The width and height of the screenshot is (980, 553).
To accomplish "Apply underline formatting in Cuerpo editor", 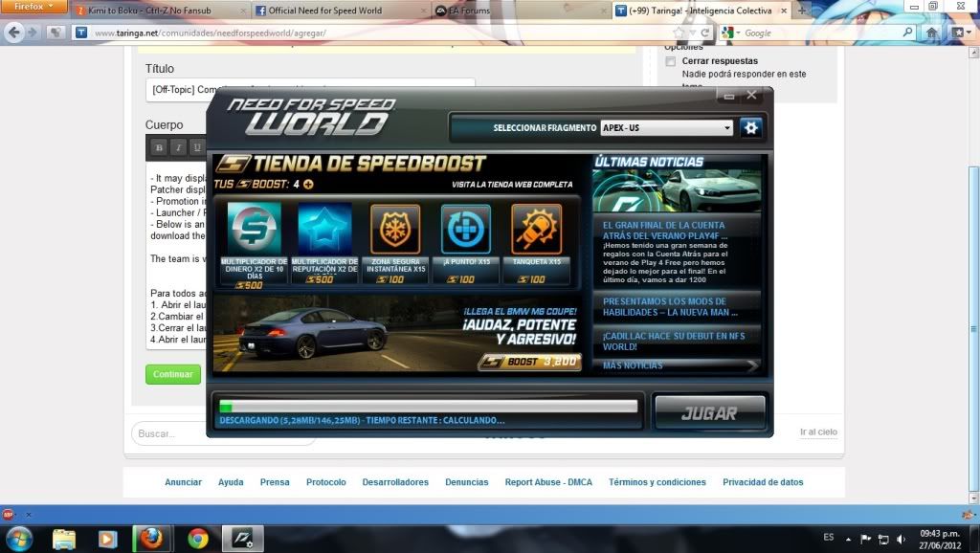I will tap(197, 148).
